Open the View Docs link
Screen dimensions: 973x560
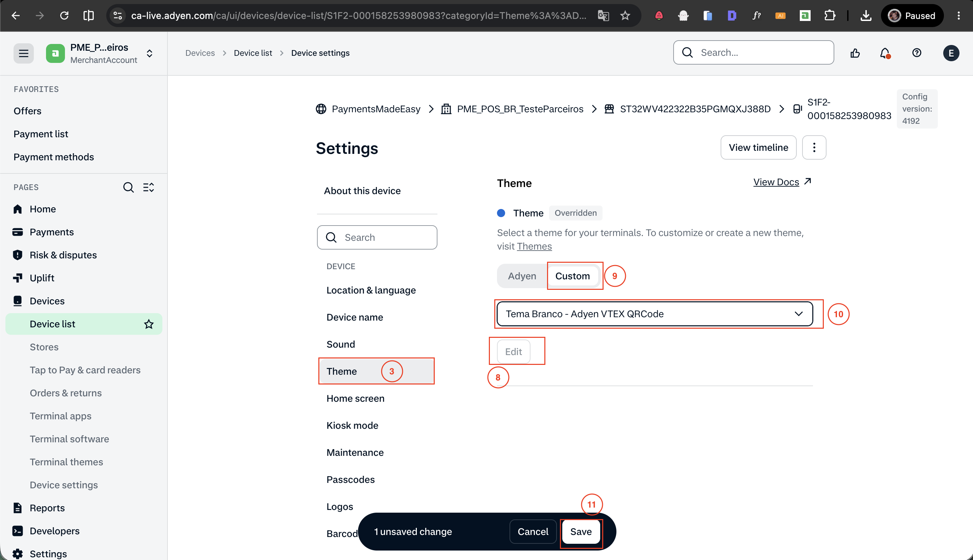coord(782,182)
